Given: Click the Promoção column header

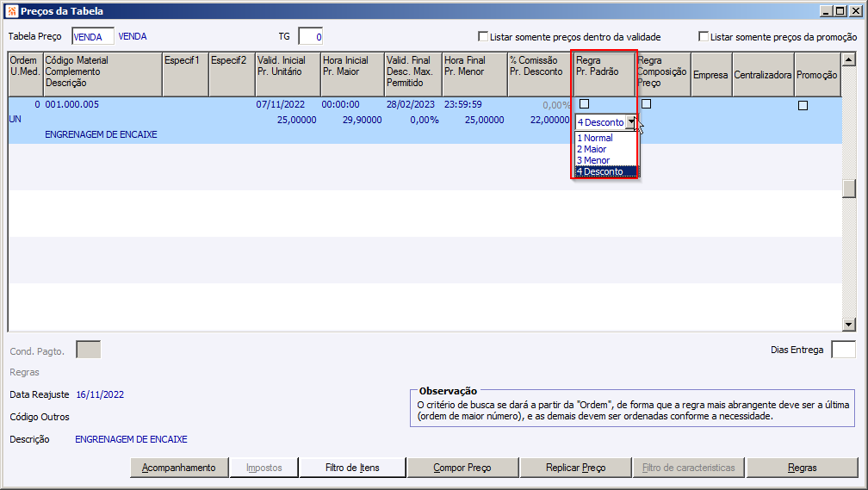Looking at the screenshot, I should point(817,74).
